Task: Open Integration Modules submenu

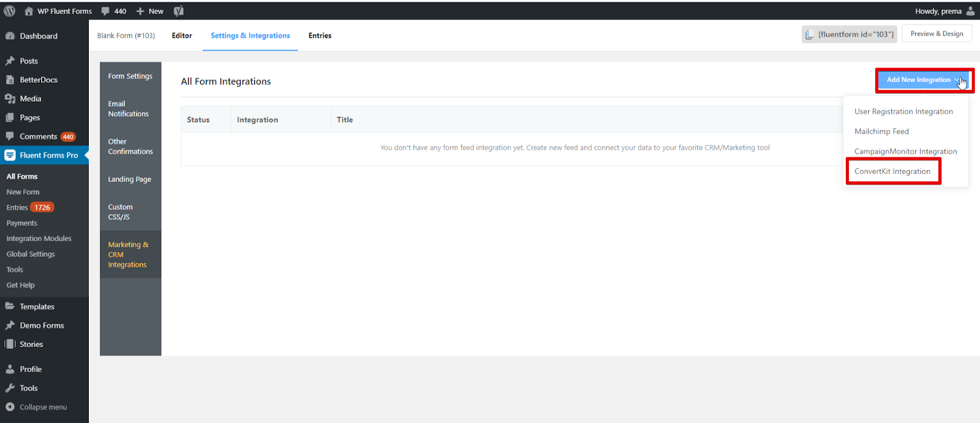Action: tap(39, 239)
